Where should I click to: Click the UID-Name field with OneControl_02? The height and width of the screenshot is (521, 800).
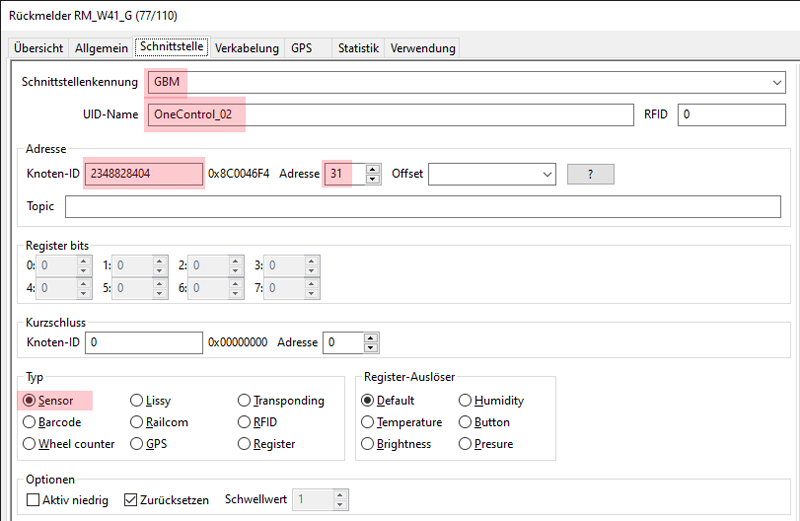click(390, 114)
